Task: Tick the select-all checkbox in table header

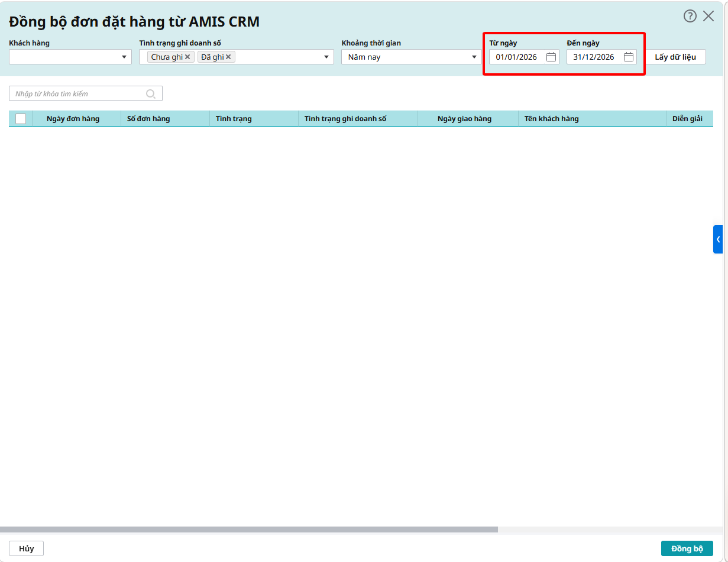Action: tap(21, 119)
